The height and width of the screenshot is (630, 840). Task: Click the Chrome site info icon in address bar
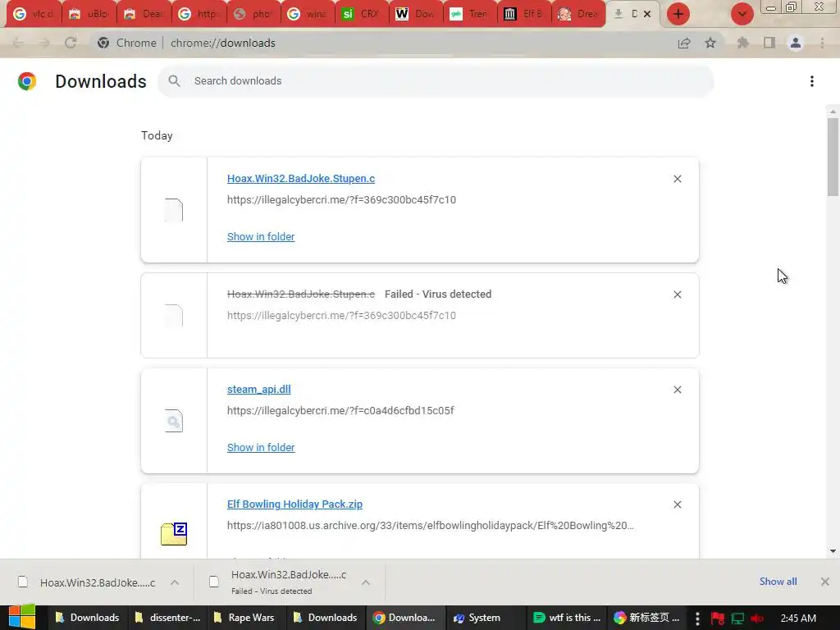103,43
